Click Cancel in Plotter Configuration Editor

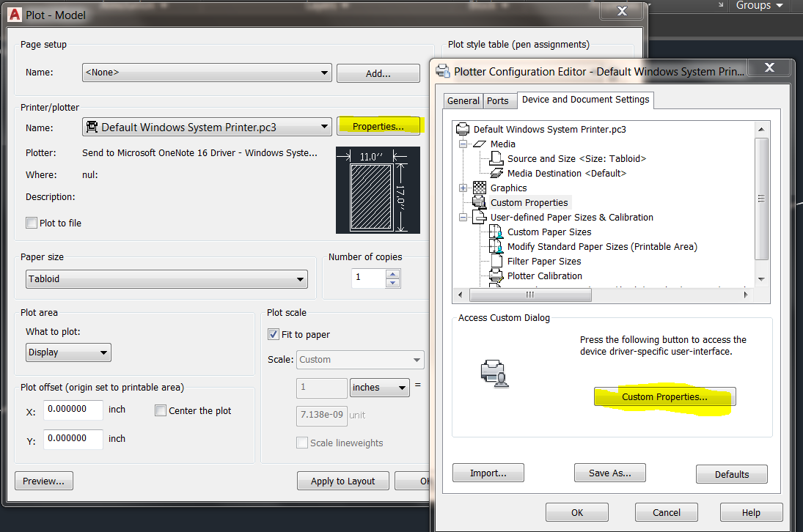[x=667, y=512]
